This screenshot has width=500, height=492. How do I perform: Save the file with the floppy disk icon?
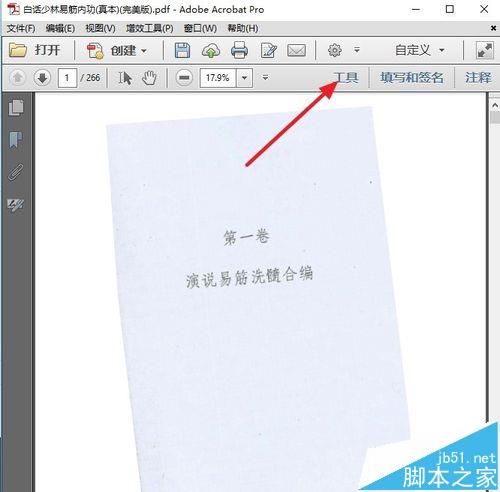(182, 51)
